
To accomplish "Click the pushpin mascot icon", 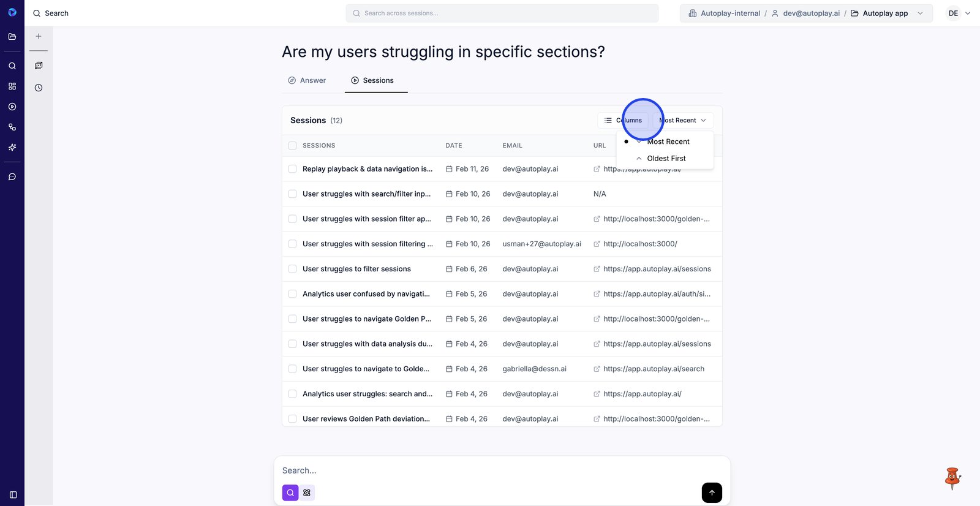I will [x=952, y=478].
